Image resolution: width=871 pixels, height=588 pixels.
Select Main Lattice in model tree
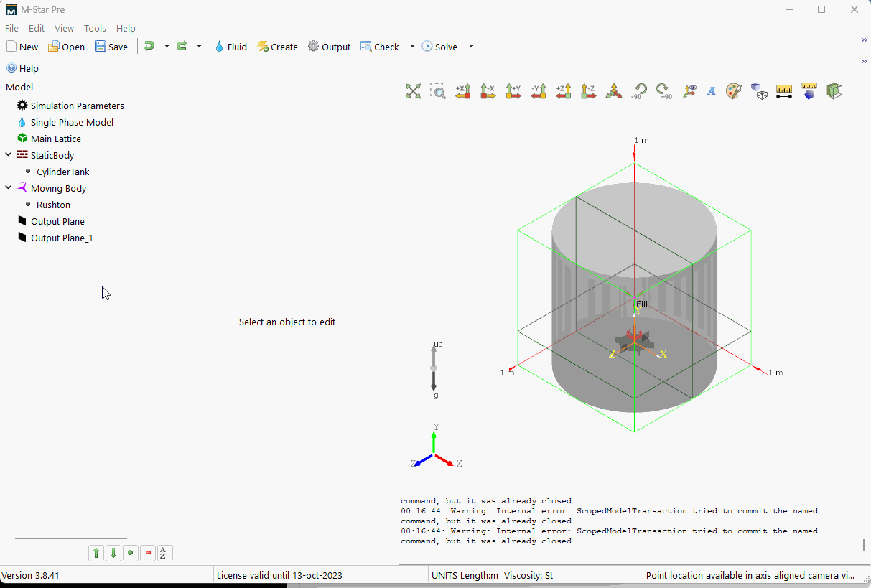click(49, 139)
